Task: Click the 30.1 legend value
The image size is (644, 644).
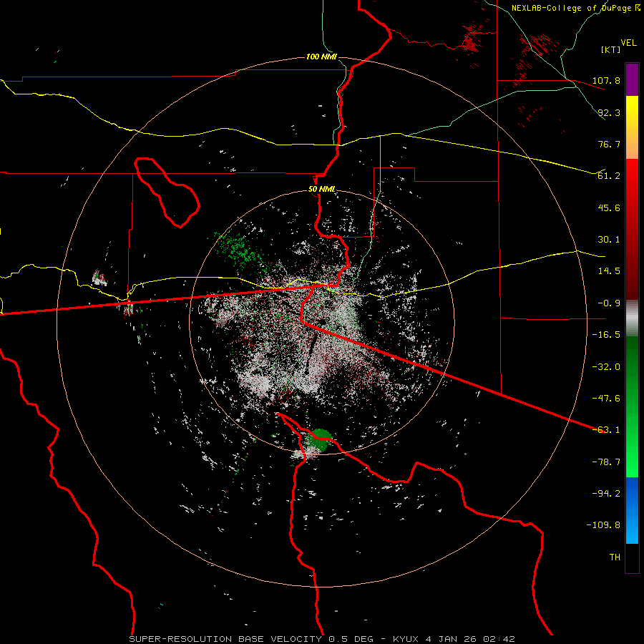Action: pos(609,240)
